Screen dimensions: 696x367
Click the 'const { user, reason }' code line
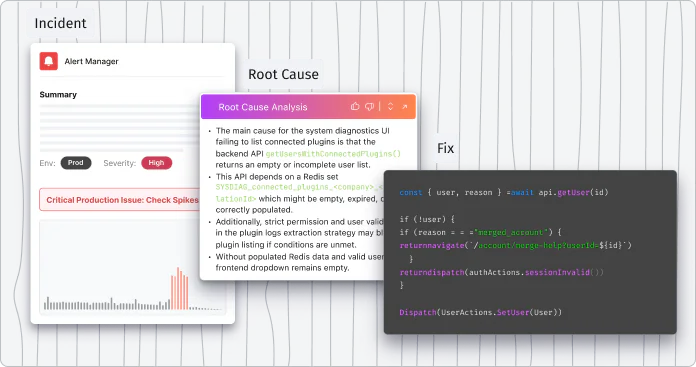point(504,193)
